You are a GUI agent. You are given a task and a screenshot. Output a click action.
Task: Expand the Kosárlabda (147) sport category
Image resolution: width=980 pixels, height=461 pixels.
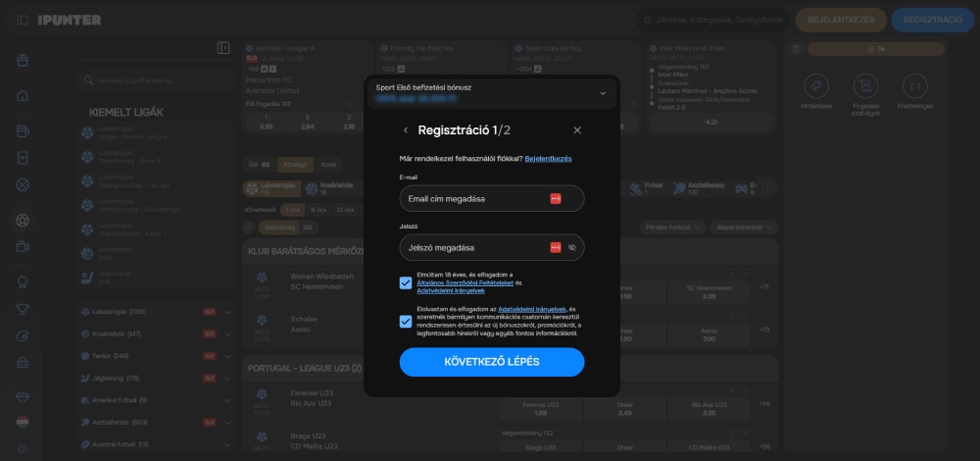pos(227,333)
